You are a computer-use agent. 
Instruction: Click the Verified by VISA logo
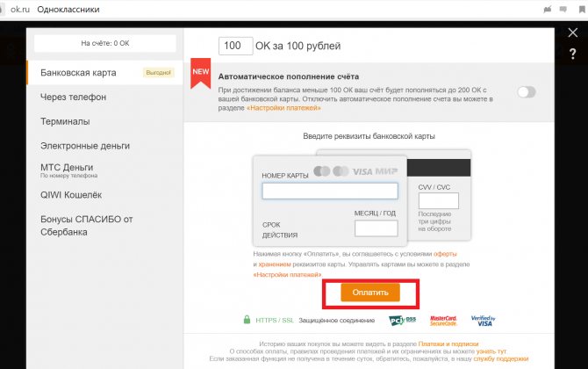483,321
